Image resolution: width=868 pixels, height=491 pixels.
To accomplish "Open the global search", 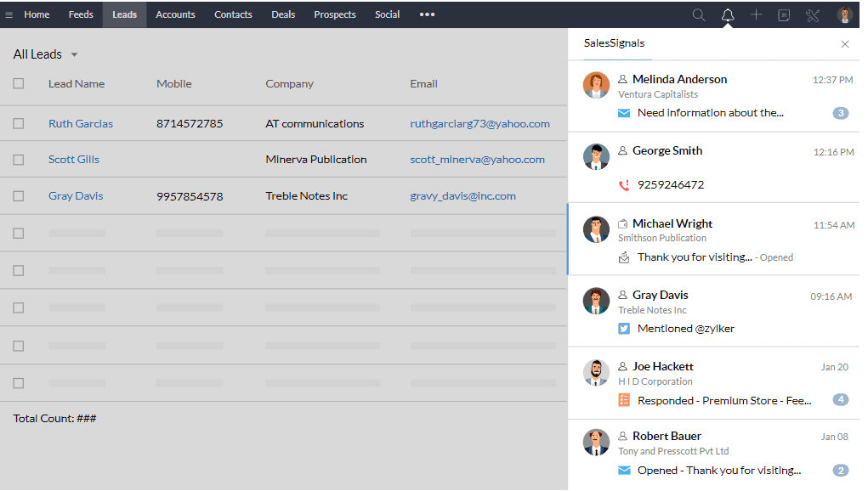I will pos(698,14).
